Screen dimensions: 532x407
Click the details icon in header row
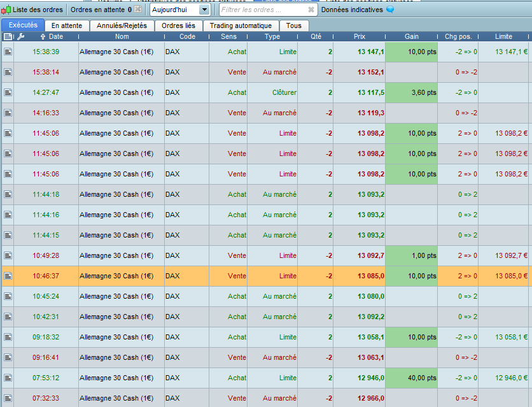coord(8,36)
